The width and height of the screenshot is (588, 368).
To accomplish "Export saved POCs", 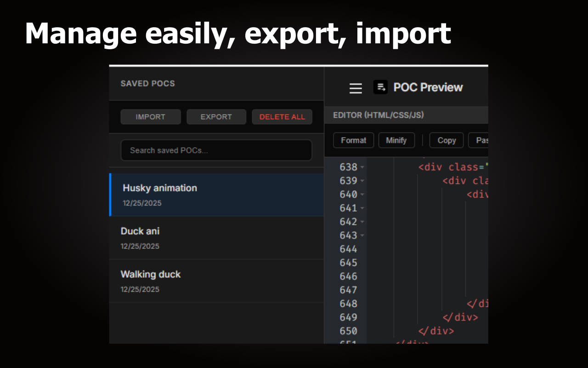I will (216, 116).
